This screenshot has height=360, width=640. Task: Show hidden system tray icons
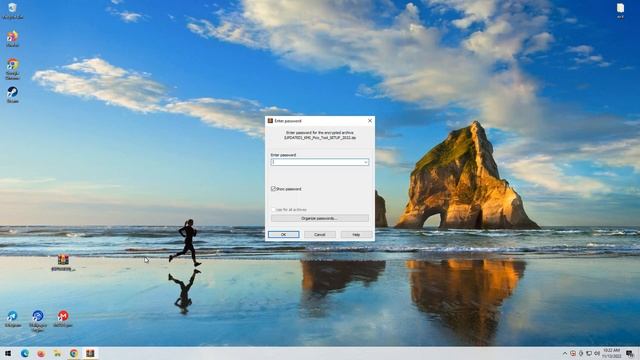coord(565,353)
